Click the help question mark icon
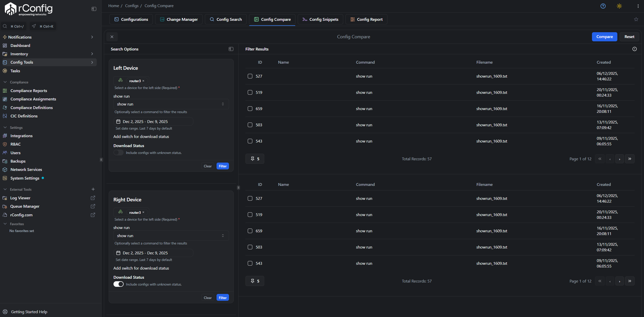The height and width of the screenshot is (317, 644). click(603, 6)
